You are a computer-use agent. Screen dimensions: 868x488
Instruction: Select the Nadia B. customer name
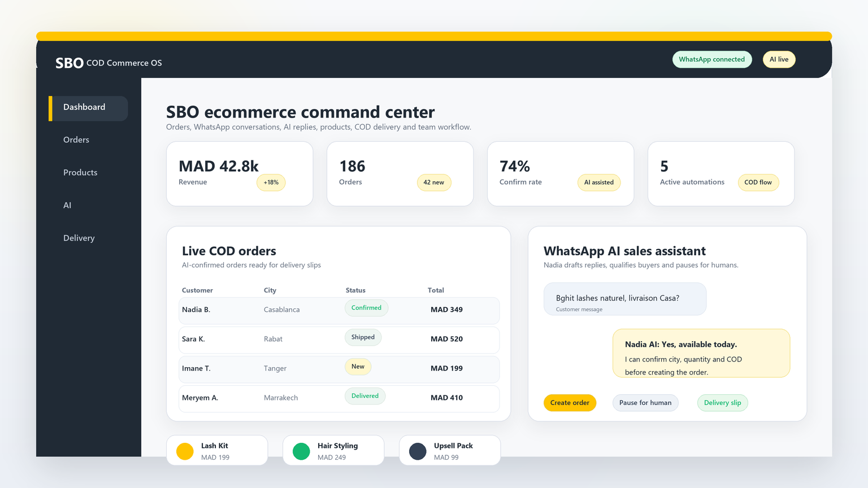tap(196, 310)
